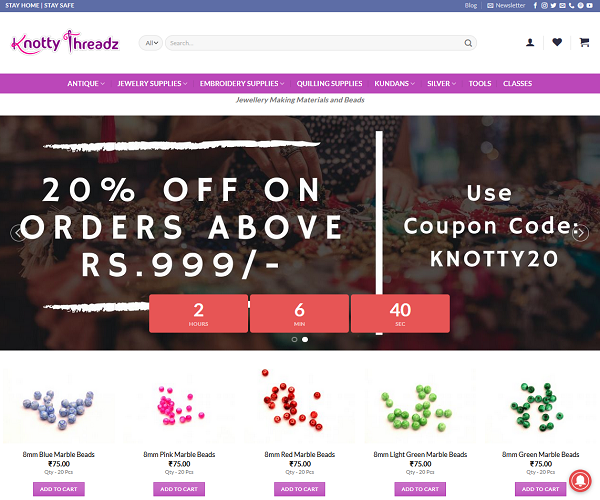This screenshot has height=500, width=600.
Task: Open the Tools menu item
Action: 480,83
